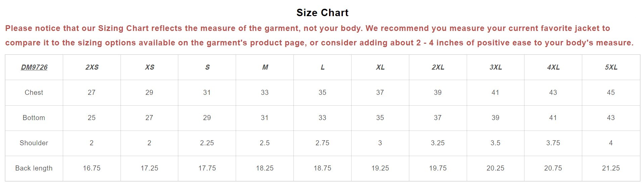Click Shoulder value 2.25 for size S
This screenshot has height=188, width=644.
pos(207,143)
